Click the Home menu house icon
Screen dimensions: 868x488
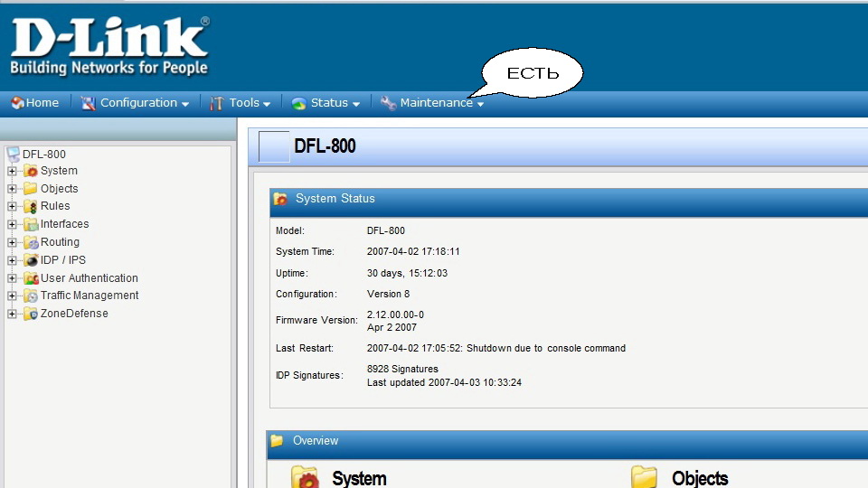coord(17,103)
